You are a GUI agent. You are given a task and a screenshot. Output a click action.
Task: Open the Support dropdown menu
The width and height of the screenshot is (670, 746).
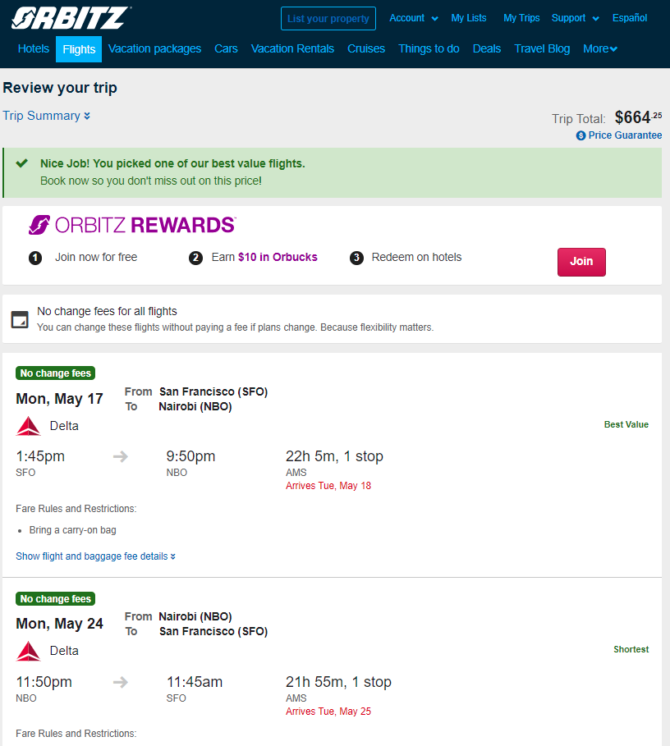click(x=575, y=18)
